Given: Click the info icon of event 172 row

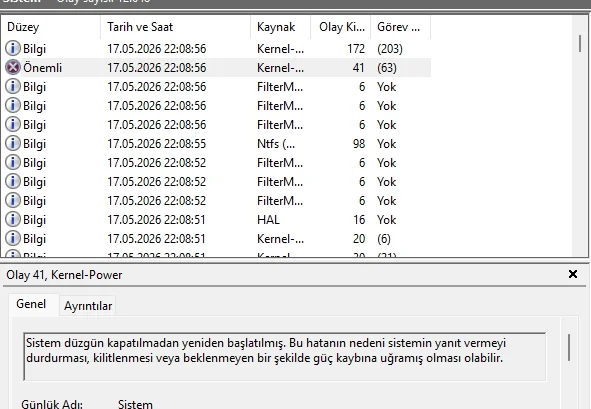Looking at the screenshot, I should [13, 49].
